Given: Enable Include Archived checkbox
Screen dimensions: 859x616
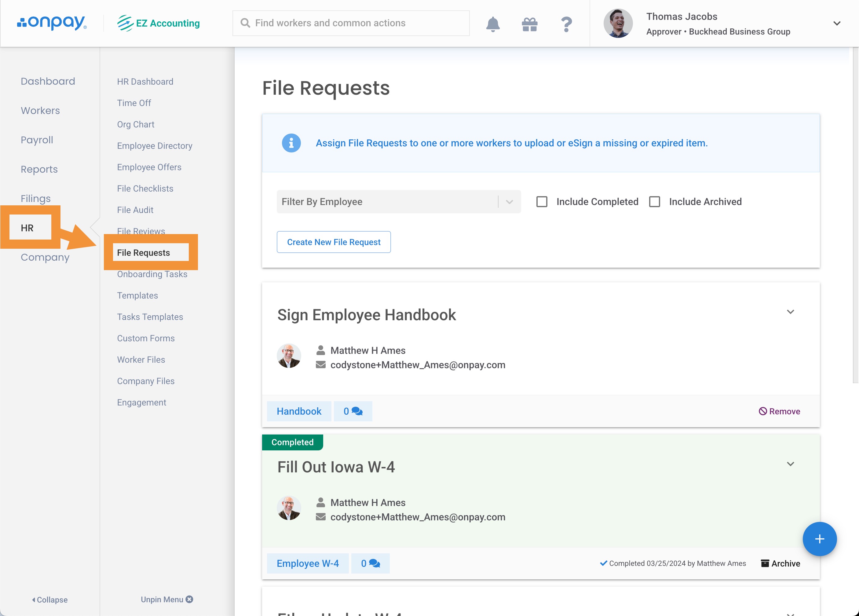Looking at the screenshot, I should point(654,202).
